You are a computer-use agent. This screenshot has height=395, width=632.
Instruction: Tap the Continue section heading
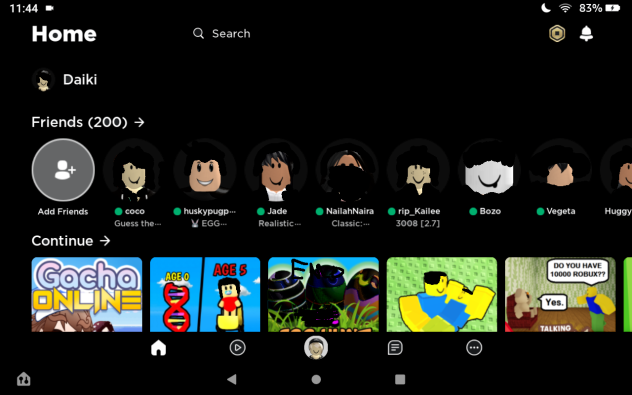(62, 241)
